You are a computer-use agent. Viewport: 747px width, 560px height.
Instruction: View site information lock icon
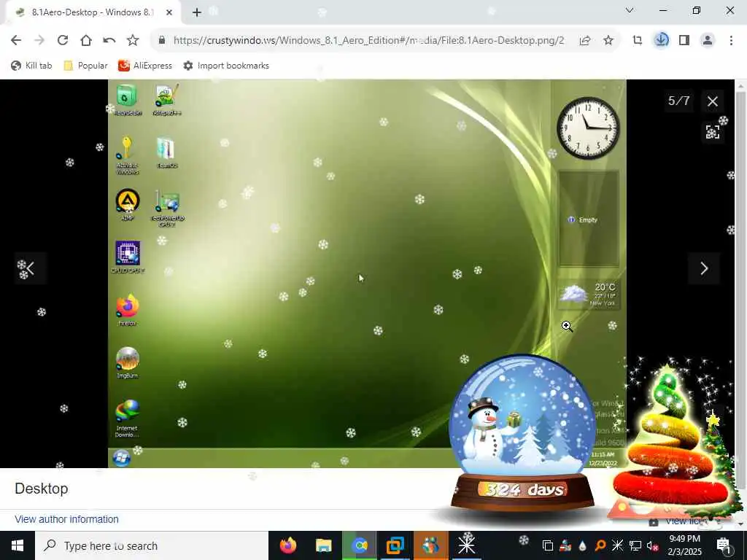[162, 41]
